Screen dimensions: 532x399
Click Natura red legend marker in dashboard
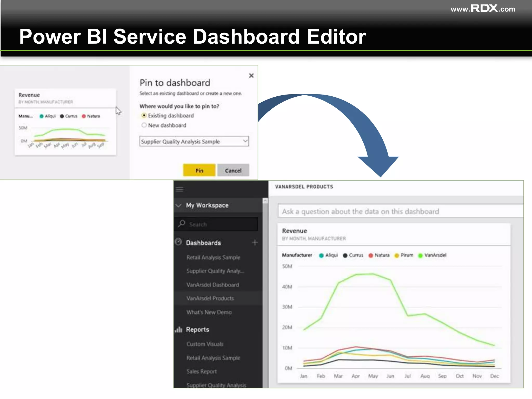point(371,255)
